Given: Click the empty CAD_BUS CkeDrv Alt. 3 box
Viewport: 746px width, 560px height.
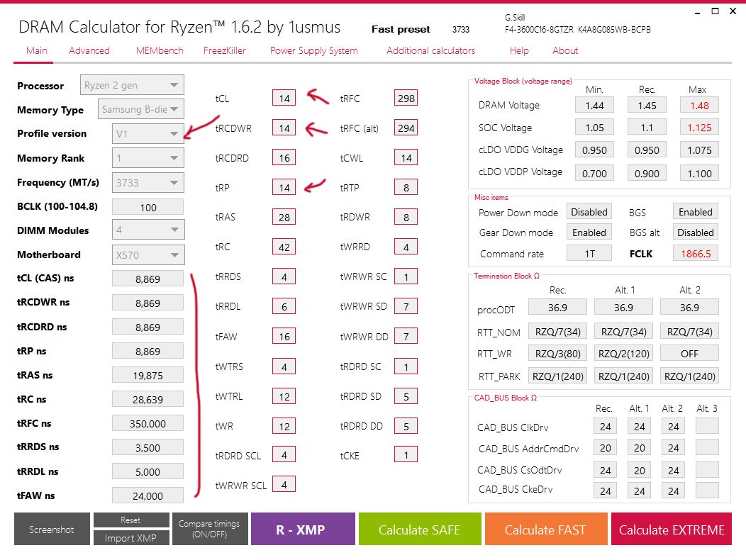Looking at the screenshot, I should click(x=707, y=490).
